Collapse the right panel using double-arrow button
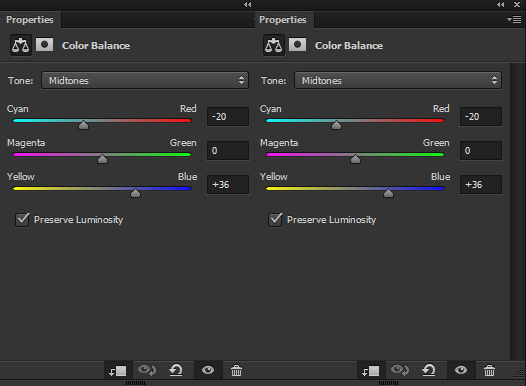 pyautogui.click(x=501, y=4)
